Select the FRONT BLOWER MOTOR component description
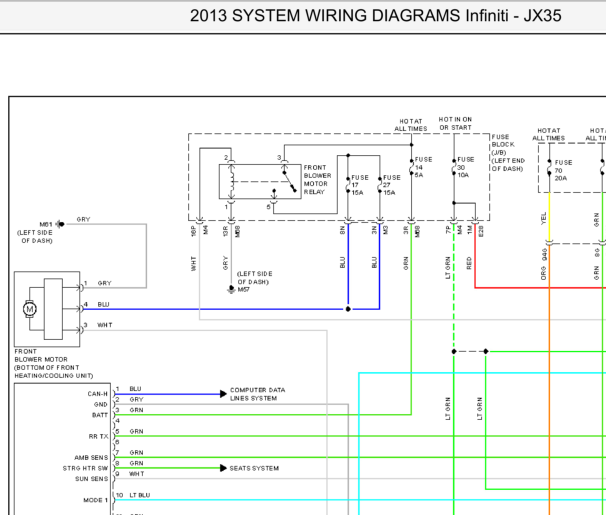This screenshot has height=515, width=606. (x=53, y=364)
